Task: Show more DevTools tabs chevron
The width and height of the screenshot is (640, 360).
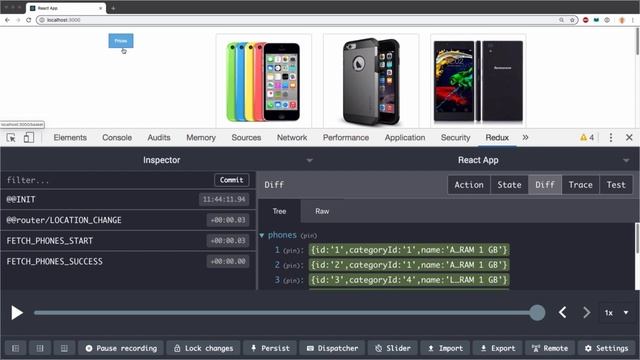Action: pos(525,138)
